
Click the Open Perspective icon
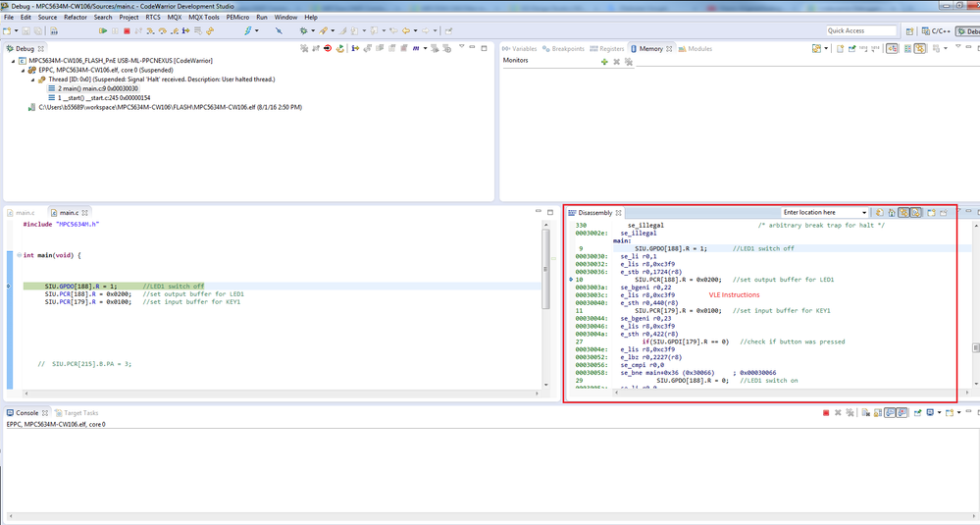pyautogui.click(x=910, y=30)
